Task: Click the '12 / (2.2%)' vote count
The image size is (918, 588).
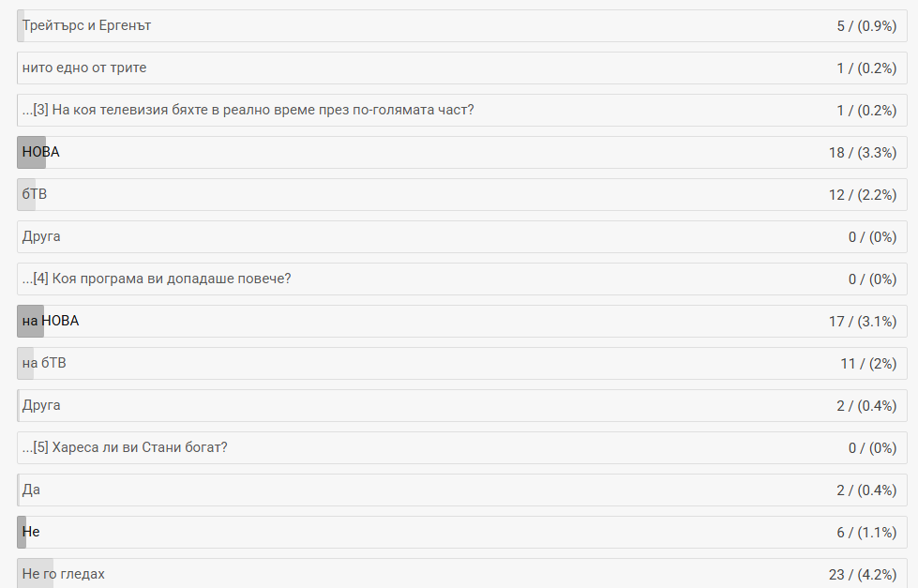Action: pos(862,194)
